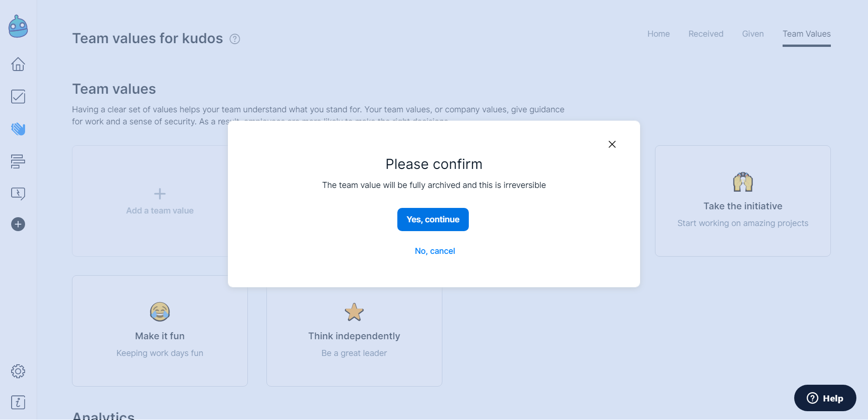This screenshot has height=420, width=868.
Task: Click the info icon at the sidebar bottom
Action: 18,402
